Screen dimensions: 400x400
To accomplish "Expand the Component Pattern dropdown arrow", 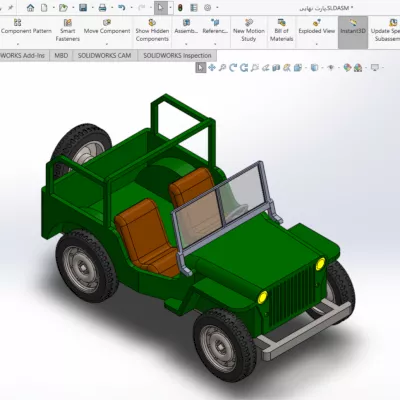I will tap(17, 44).
